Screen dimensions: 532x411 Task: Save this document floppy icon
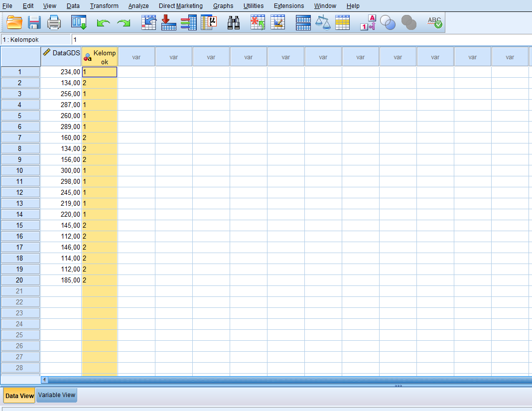tap(34, 23)
